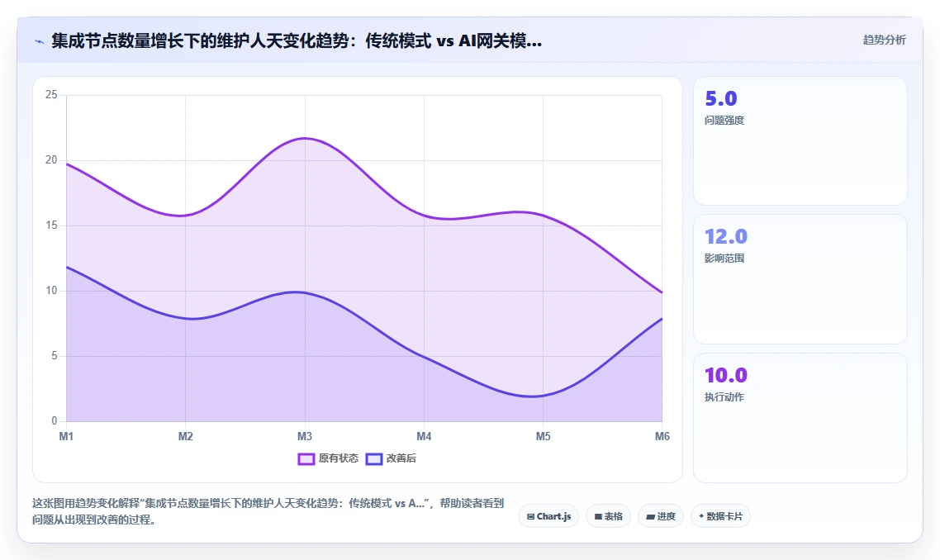Click the M3 x-axis label
Screen dimensions: 940x560
(305, 436)
